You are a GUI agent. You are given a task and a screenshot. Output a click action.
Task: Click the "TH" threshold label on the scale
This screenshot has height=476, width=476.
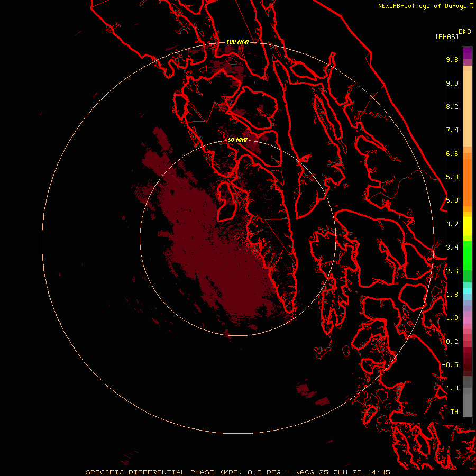pos(454,412)
